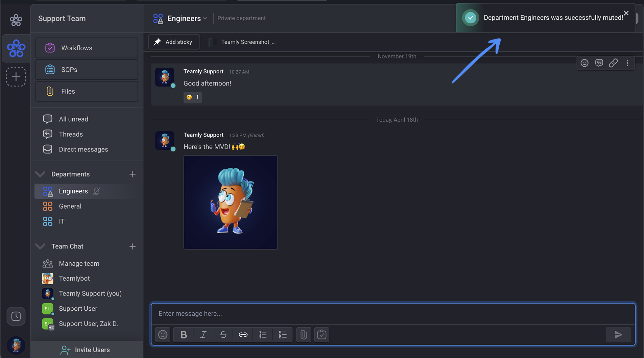This screenshot has height=358, width=644.
Task: Focus the message input field
Action: [393, 314]
